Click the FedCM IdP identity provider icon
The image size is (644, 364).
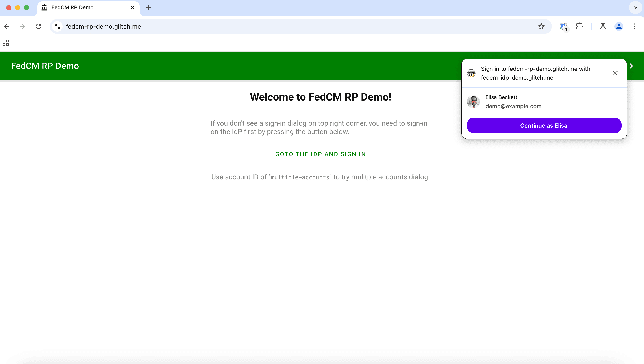[x=471, y=72]
